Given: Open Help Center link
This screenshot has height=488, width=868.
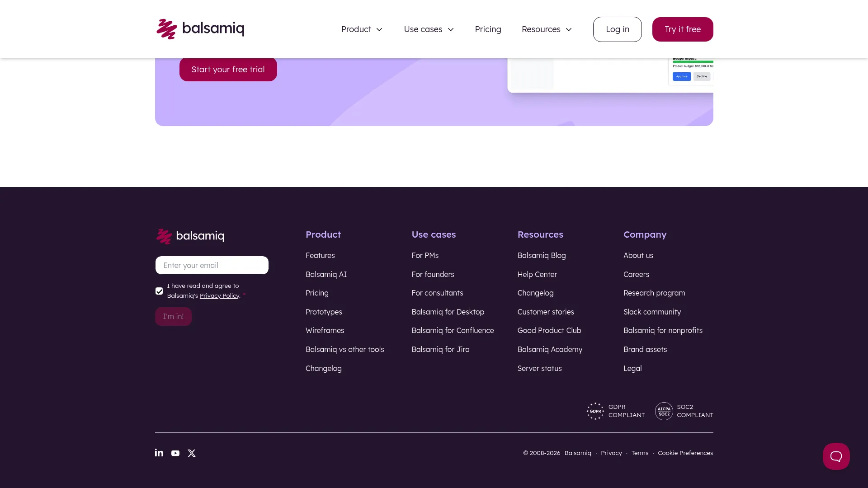Looking at the screenshot, I should click(x=537, y=274).
